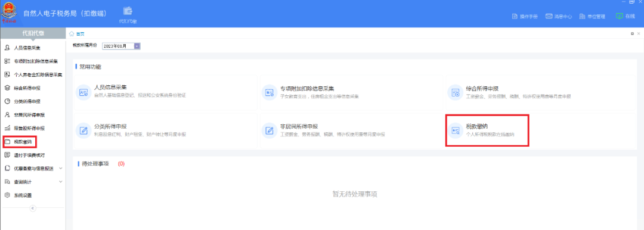Screen dimensions: 644x230
Task: Open 操作手册 in the top bar
Action: coord(525,17)
